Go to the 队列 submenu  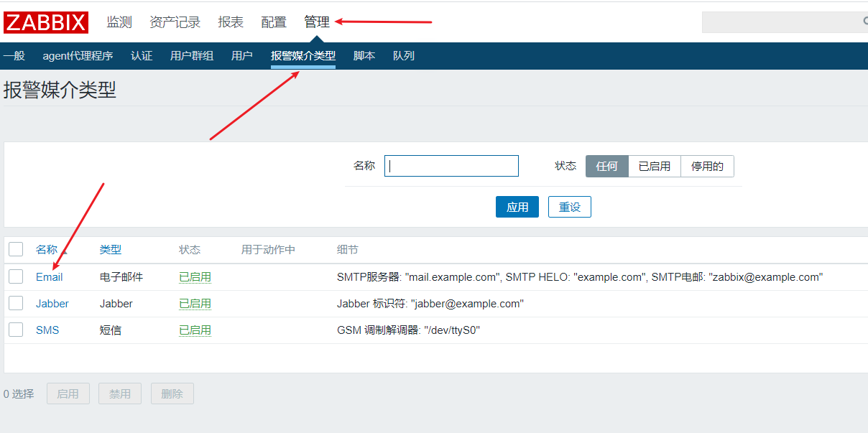coord(404,55)
